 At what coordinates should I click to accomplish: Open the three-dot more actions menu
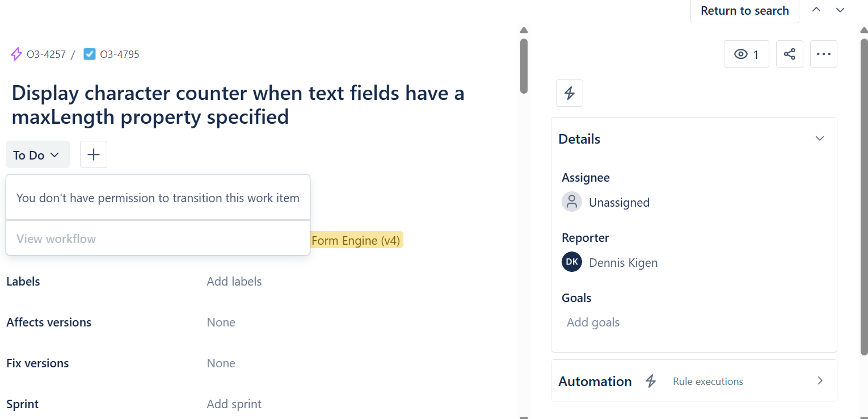click(x=823, y=54)
